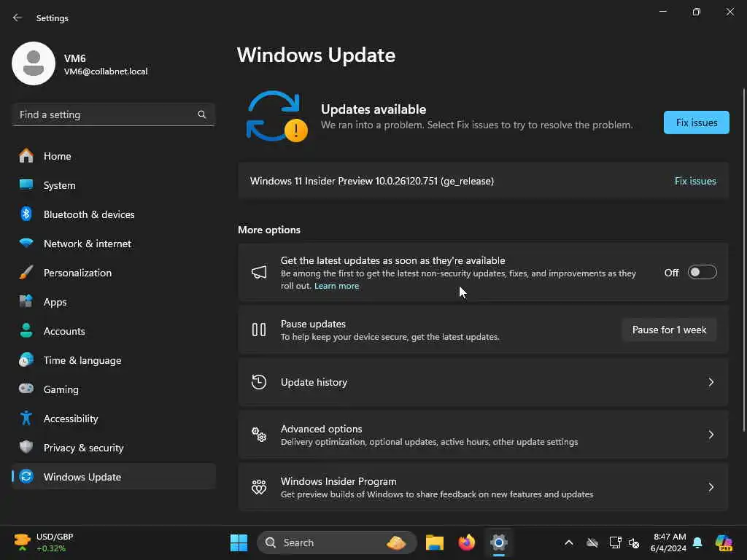Click the muted volume icon in tray
The image size is (747, 560).
pos(634,542)
